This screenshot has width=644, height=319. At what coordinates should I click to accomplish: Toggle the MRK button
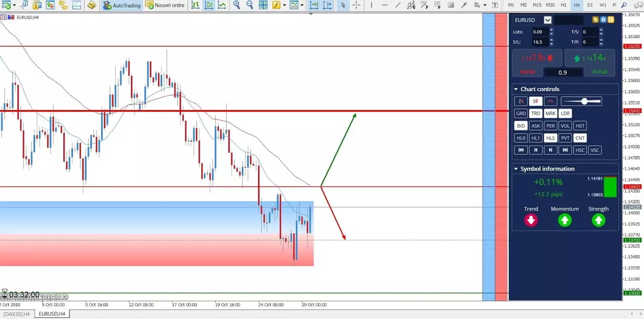coord(550,114)
